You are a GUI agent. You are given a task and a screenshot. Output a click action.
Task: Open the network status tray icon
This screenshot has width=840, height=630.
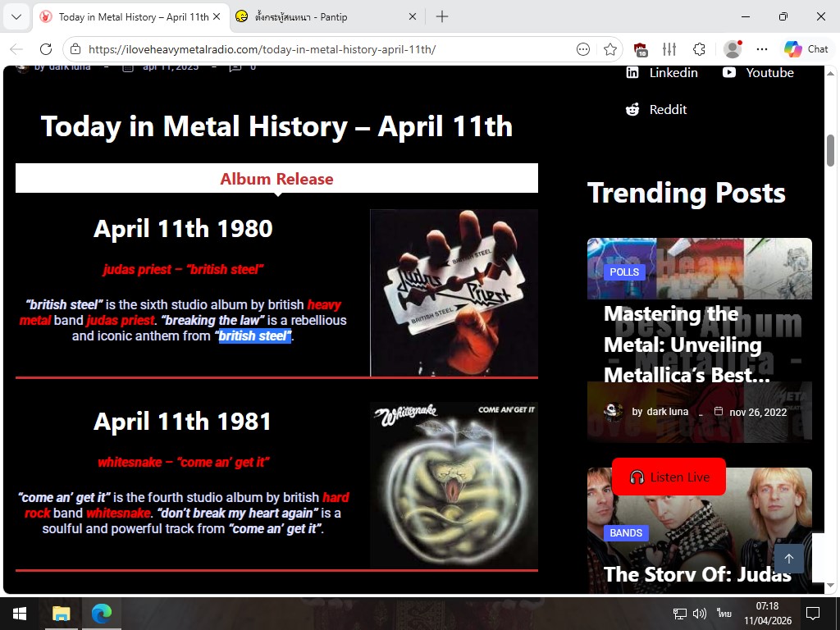click(680, 614)
